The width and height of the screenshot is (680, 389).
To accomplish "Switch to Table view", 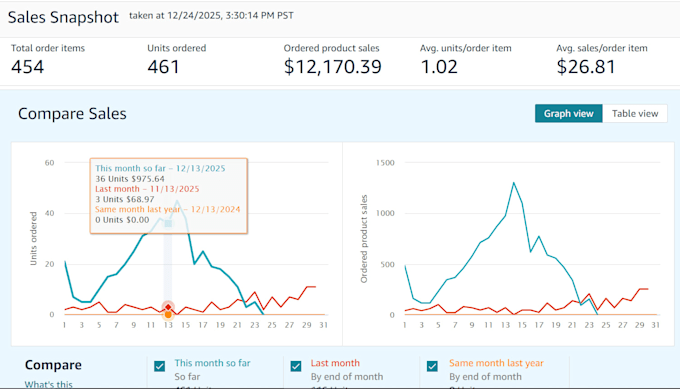I will 635,114.
